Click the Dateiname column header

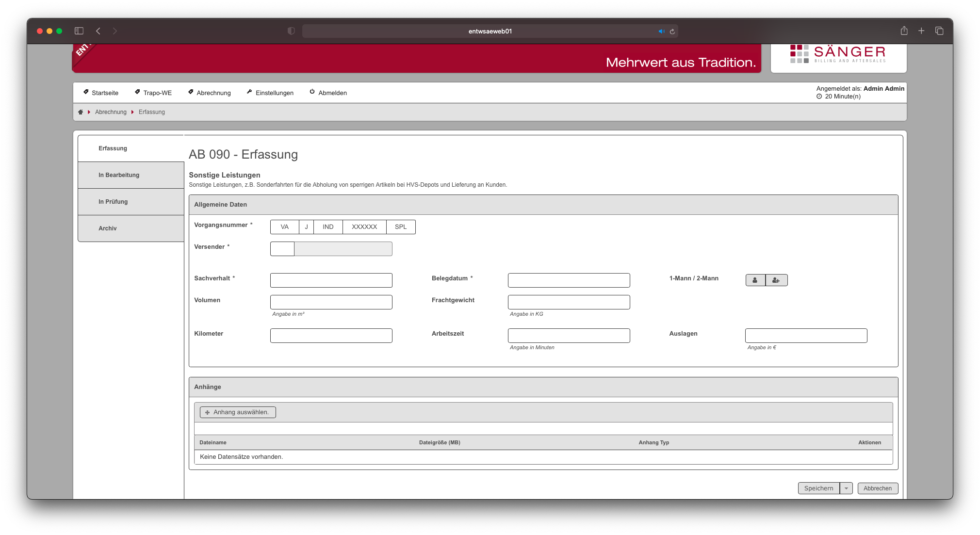(213, 442)
